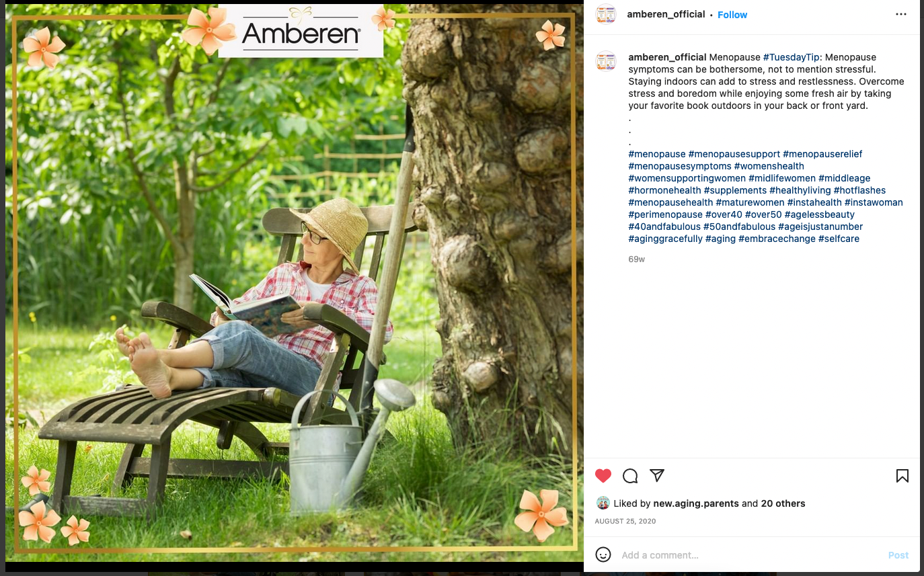
Task: Click the Add a comment field
Action: click(750, 555)
